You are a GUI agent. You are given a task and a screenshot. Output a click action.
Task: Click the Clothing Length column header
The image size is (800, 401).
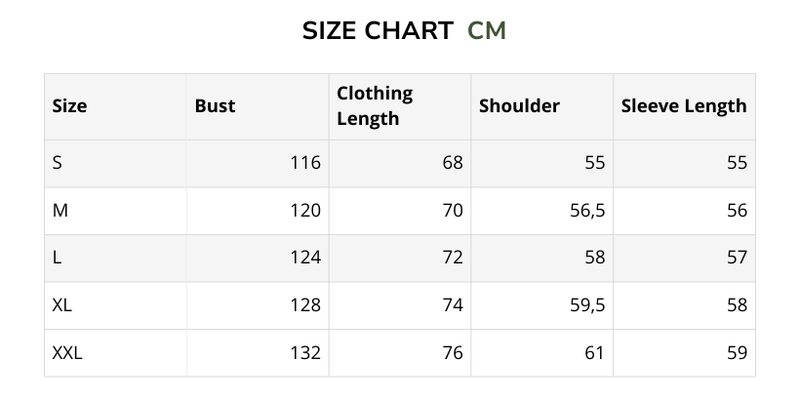(x=375, y=106)
